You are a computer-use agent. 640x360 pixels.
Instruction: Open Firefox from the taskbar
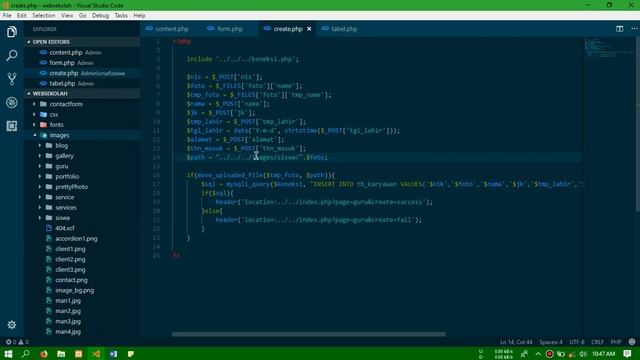click(x=43, y=354)
